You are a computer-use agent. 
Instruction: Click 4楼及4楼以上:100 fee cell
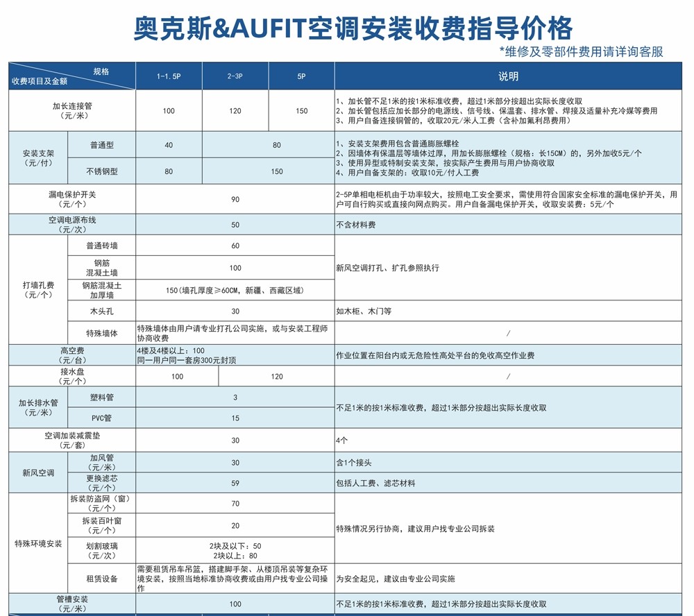click(235, 355)
